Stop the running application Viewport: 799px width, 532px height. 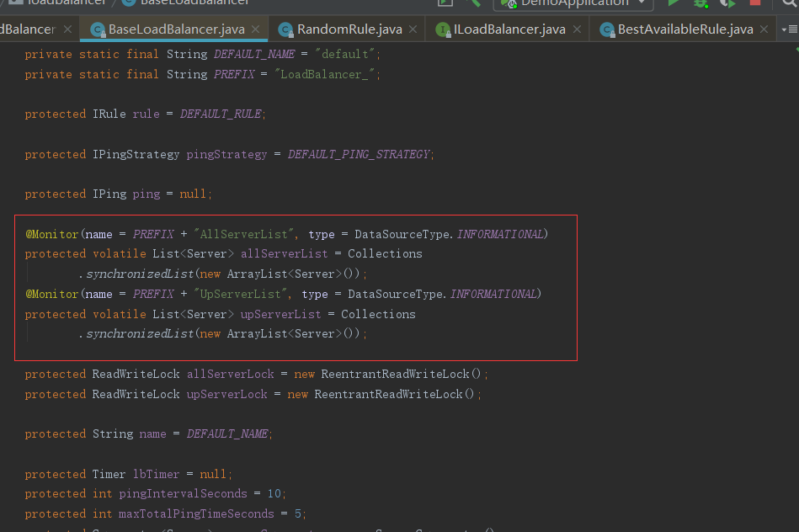[755, 3]
